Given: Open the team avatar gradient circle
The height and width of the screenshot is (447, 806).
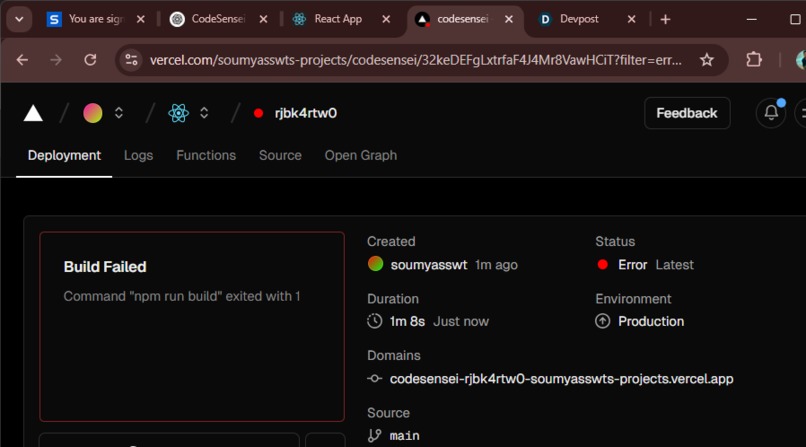Looking at the screenshot, I should [93, 113].
